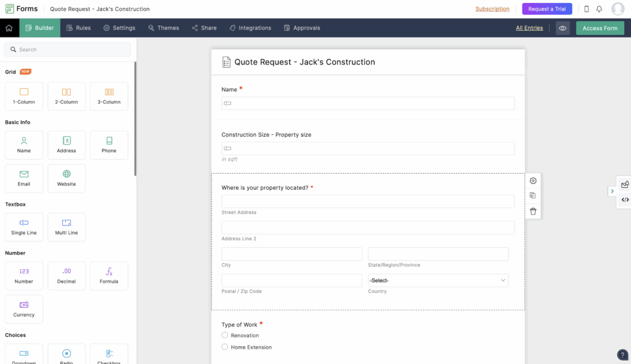The width and height of the screenshot is (631, 364).
Task: Add a 1-Column grid element
Action: [24, 97]
